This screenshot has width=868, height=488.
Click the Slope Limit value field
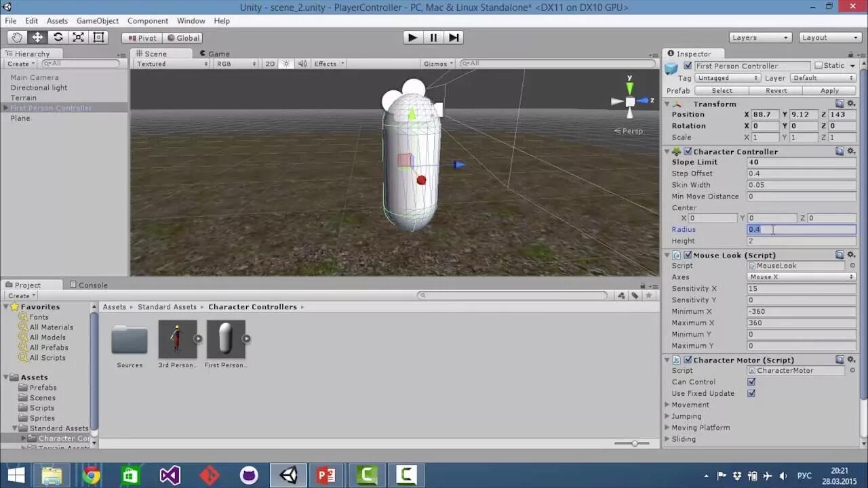click(802, 162)
